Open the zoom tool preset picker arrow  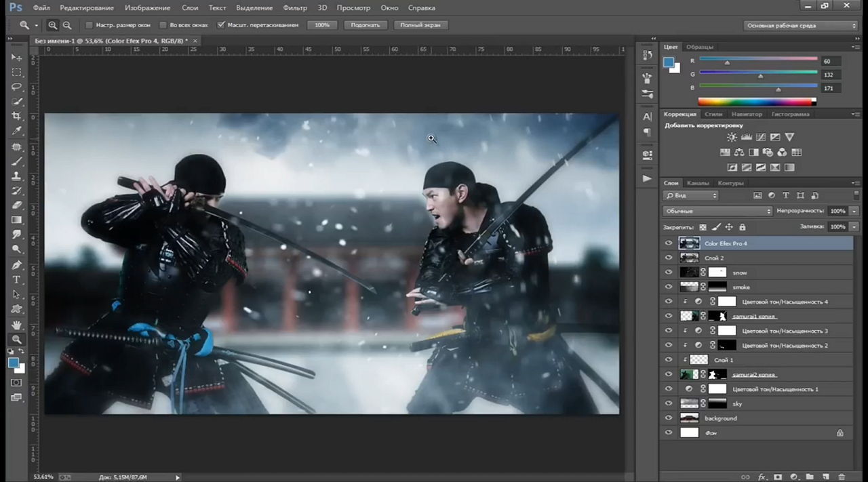[36, 25]
